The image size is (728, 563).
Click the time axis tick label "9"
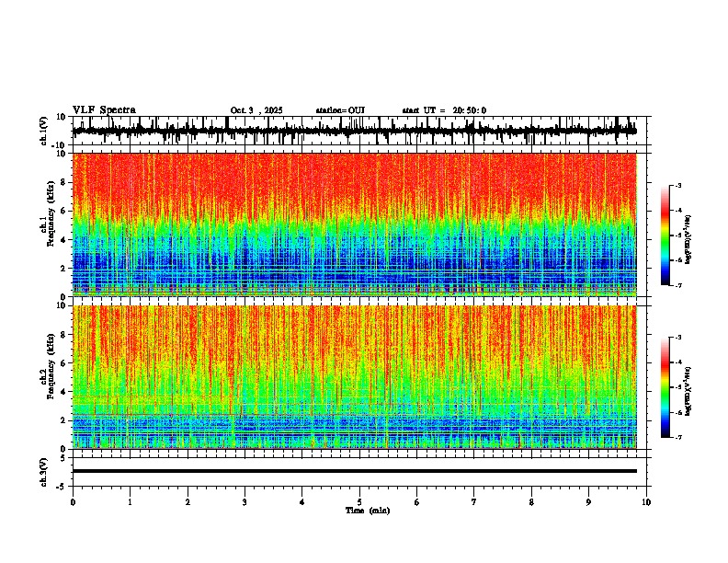click(588, 502)
